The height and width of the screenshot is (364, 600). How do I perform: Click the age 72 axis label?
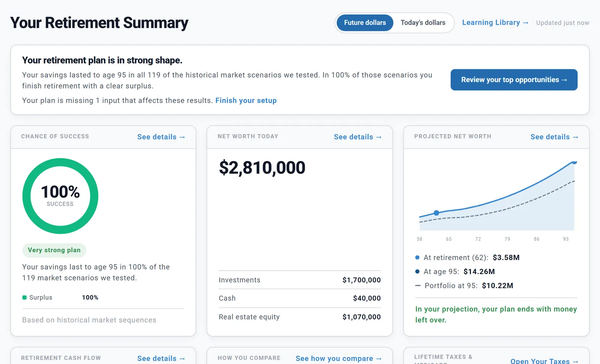[478, 239]
